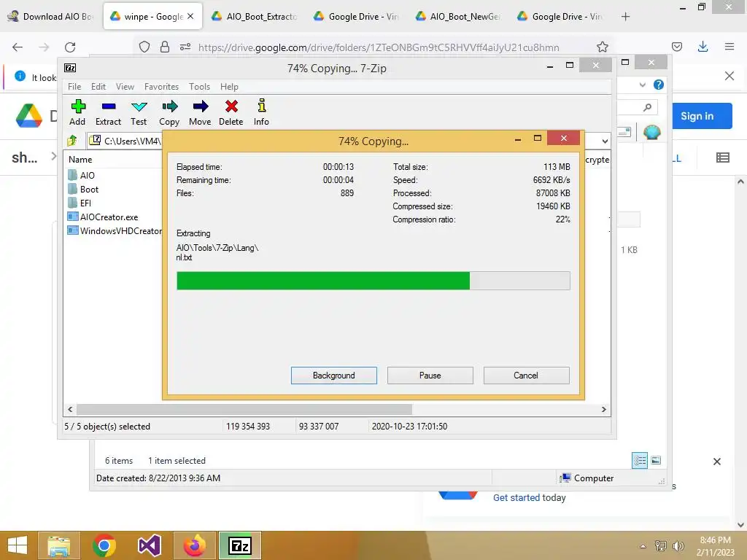The height and width of the screenshot is (560, 747).
Task: Click the Move toolbar icon
Action: click(200, 112)
